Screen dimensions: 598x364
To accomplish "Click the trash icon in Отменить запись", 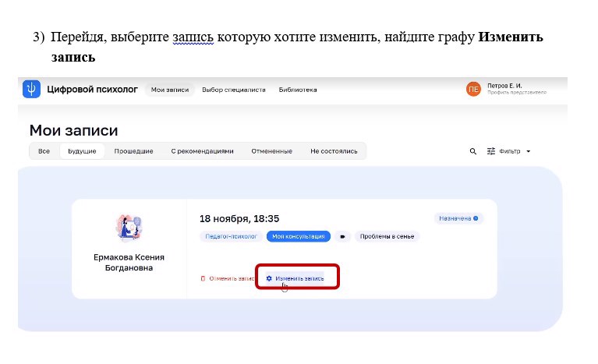I will [203, 278].
